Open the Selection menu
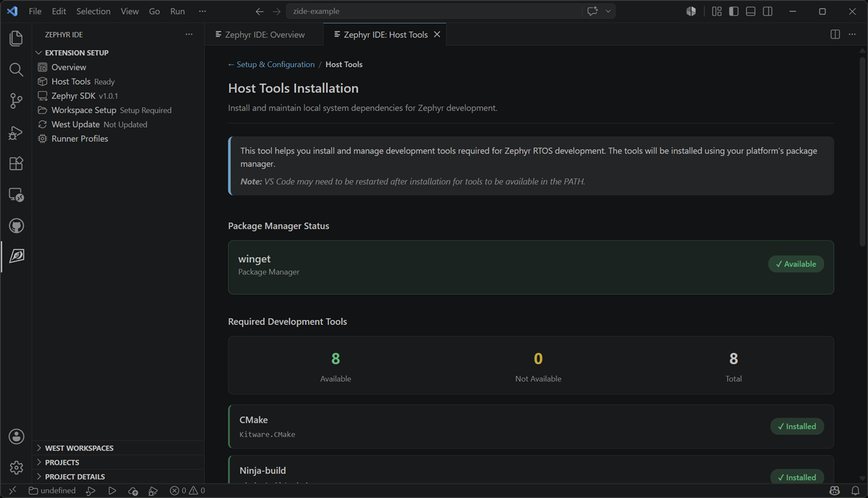Viewport: 868px width, 498px height. (94, 11)
